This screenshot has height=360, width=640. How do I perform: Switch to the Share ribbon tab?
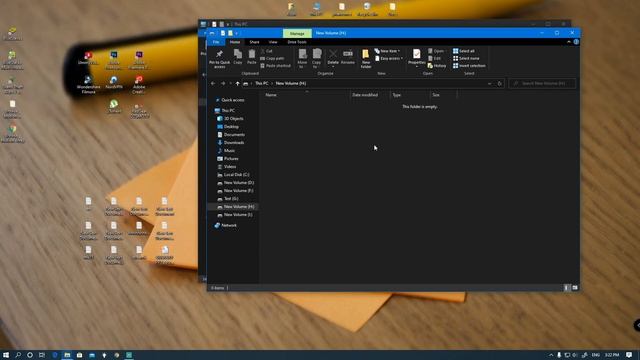pos(254,42)
